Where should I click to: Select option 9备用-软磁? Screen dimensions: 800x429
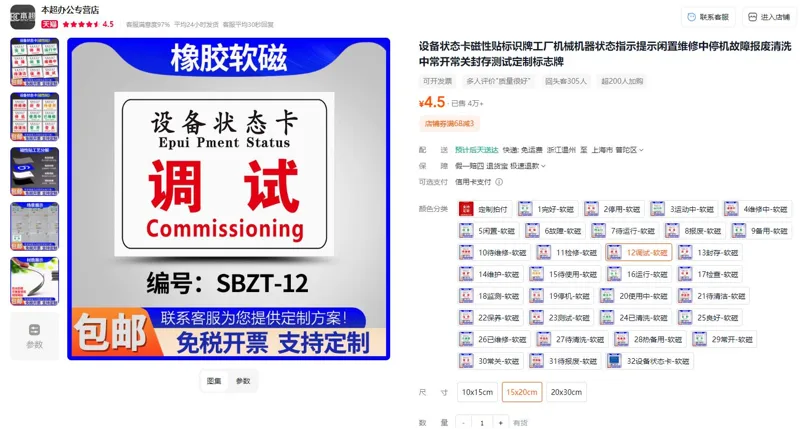[x=761, y=231]
